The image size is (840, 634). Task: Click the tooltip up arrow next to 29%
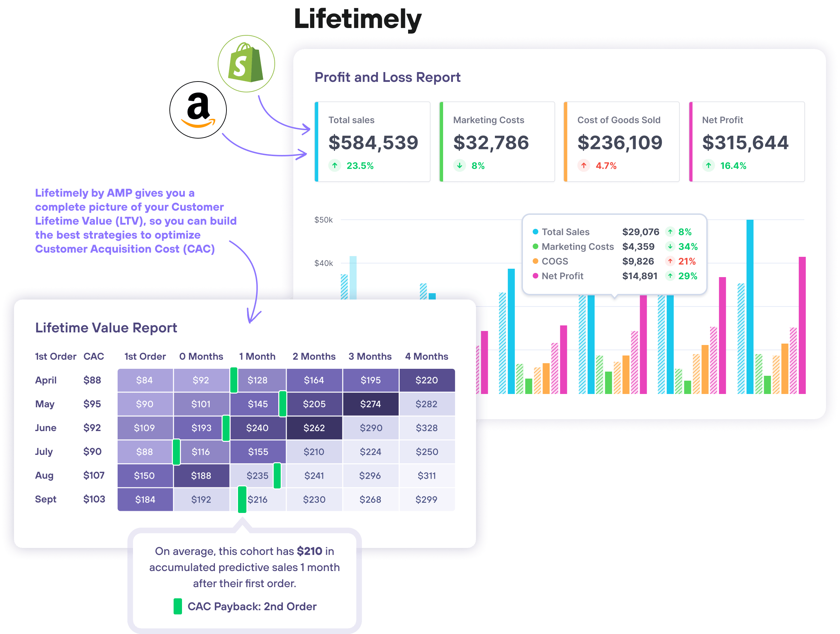point(670,276)
